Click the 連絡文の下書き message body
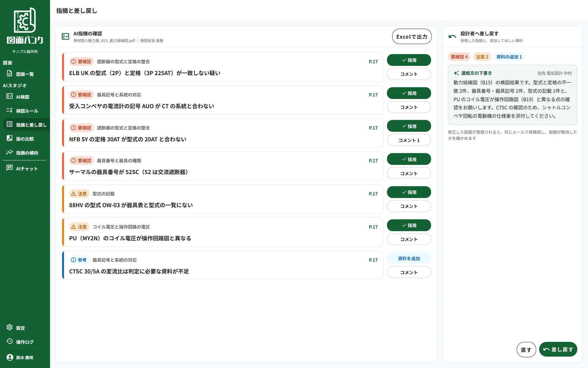Screen dimensions: 588x368 [x=512, y=99]
